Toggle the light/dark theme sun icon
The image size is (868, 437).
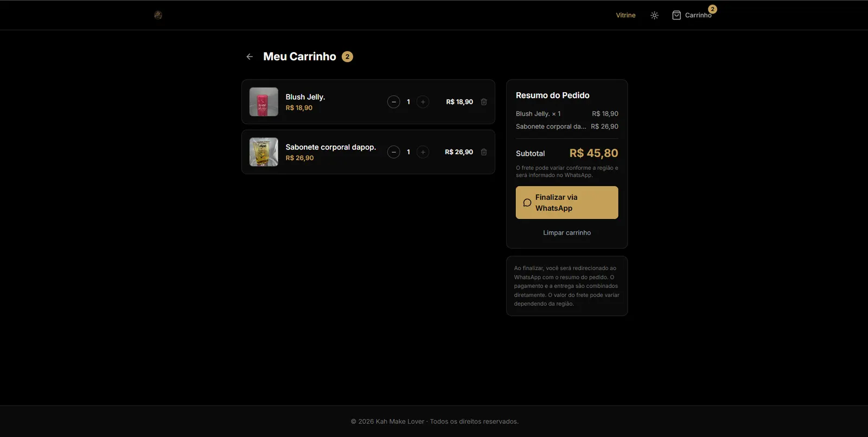[x=654, y=15]
